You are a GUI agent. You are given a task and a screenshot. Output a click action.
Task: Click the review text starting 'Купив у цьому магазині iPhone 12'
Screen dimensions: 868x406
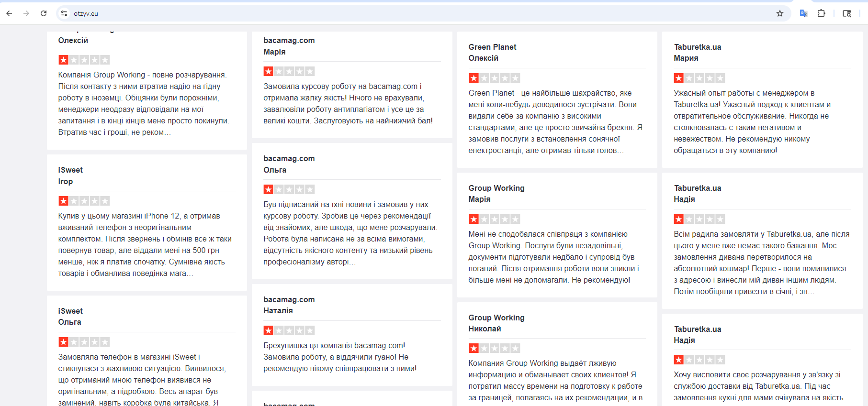click(146, 245)
